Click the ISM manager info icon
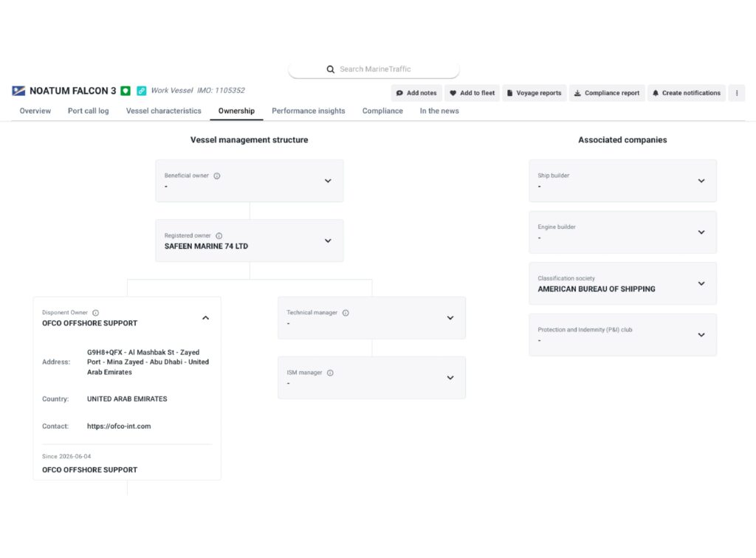Image resolution: width=756 pixels, height=558 pixels. [330, 373]
